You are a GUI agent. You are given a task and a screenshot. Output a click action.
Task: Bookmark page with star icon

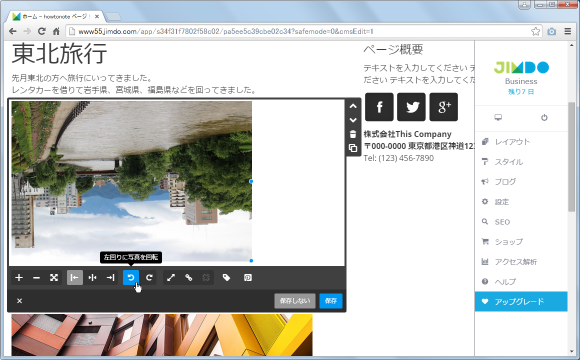click(x=535, y=31)
